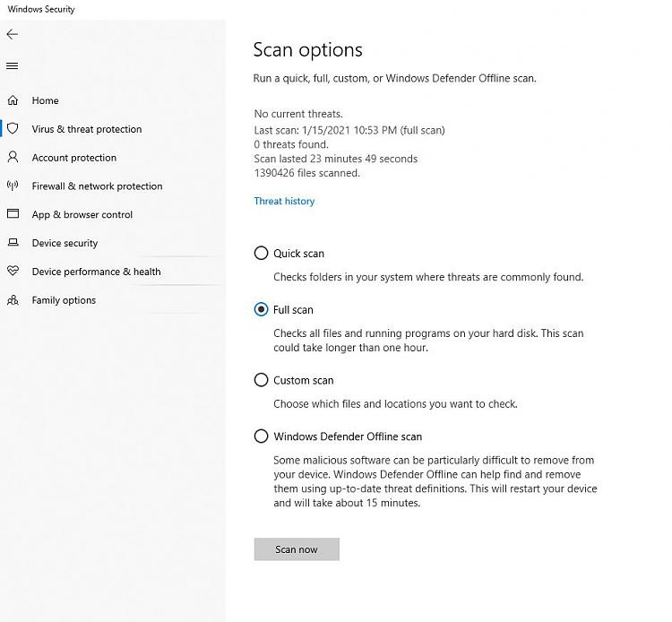Open Virus & threat protection
Viewport: 672px width, 622px height.
(x=87, y=129)
